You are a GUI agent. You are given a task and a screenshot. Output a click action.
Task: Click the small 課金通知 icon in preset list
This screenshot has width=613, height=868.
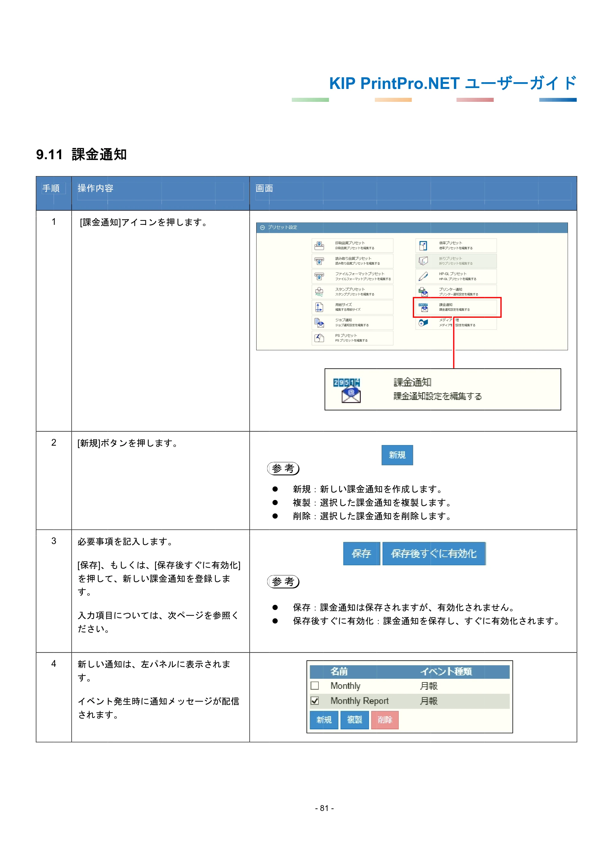[x=423, y=307]
